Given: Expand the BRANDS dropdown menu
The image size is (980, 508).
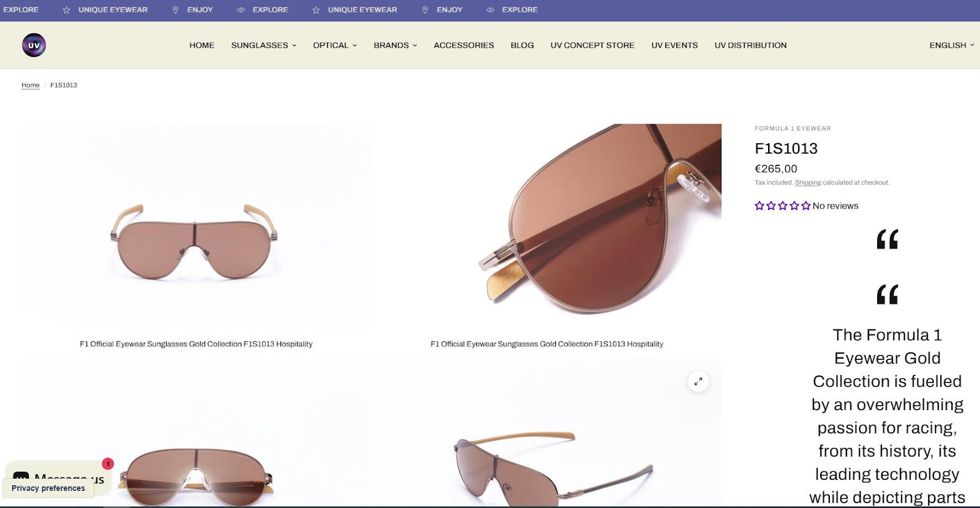Looking at the screenshot, I should click(395, 45).
